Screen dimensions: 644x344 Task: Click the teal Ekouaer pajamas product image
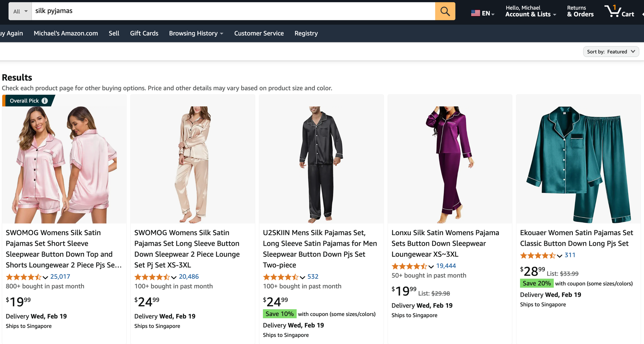click(x=578, y=164)
